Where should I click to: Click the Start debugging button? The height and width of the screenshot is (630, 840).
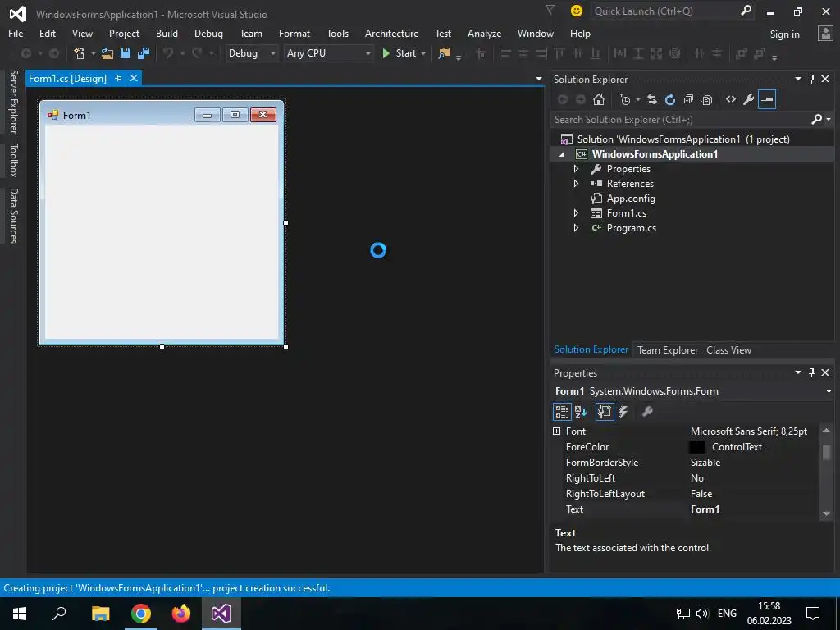[399, 53]
